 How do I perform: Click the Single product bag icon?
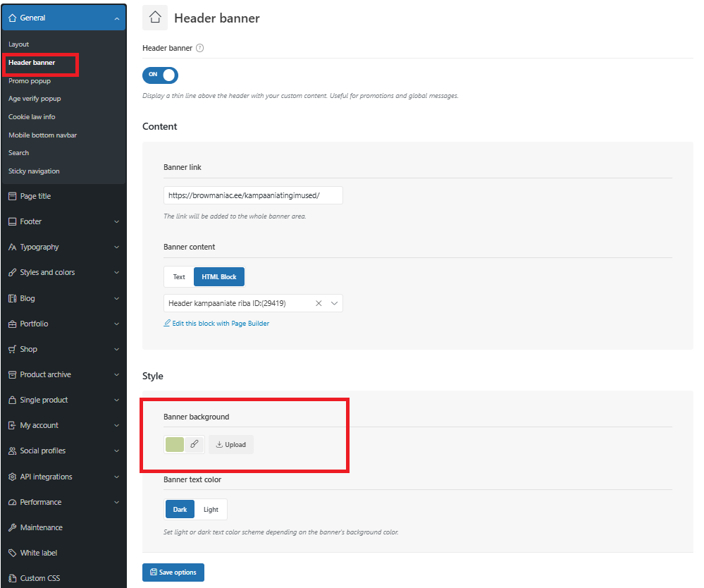pyautogui.click(x=13, y=400)
